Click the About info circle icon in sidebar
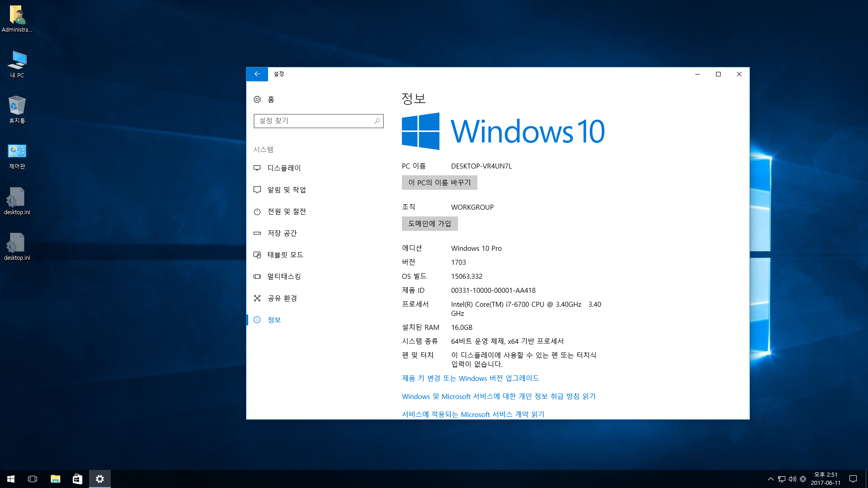 [257, 320]
